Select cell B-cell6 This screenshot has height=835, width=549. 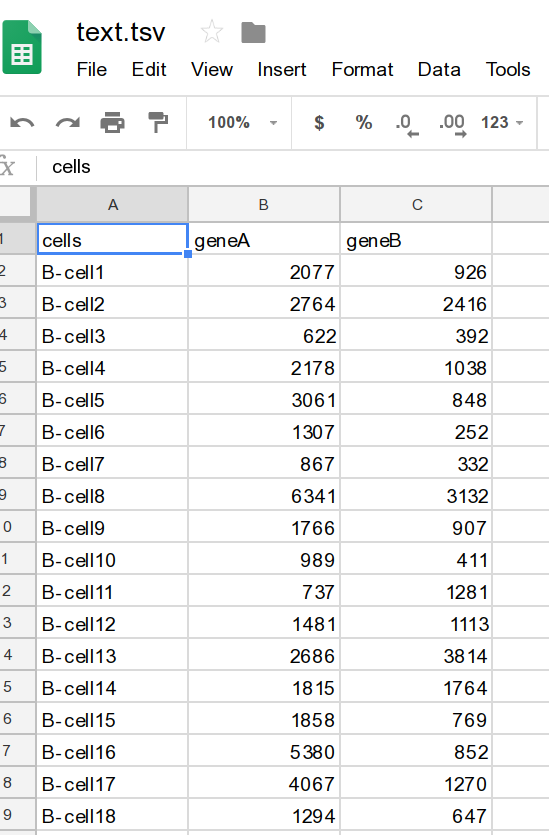coord(112,431)
